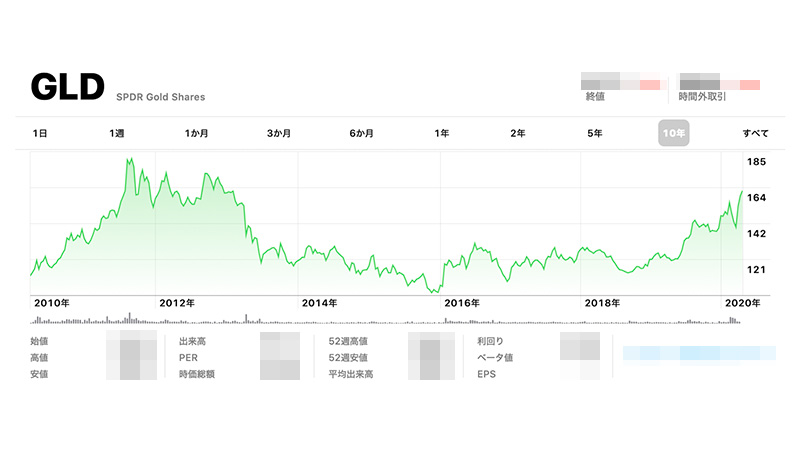Choose the 3か月 range tab
The image size is (800, 450).
[x=279, y=133]
